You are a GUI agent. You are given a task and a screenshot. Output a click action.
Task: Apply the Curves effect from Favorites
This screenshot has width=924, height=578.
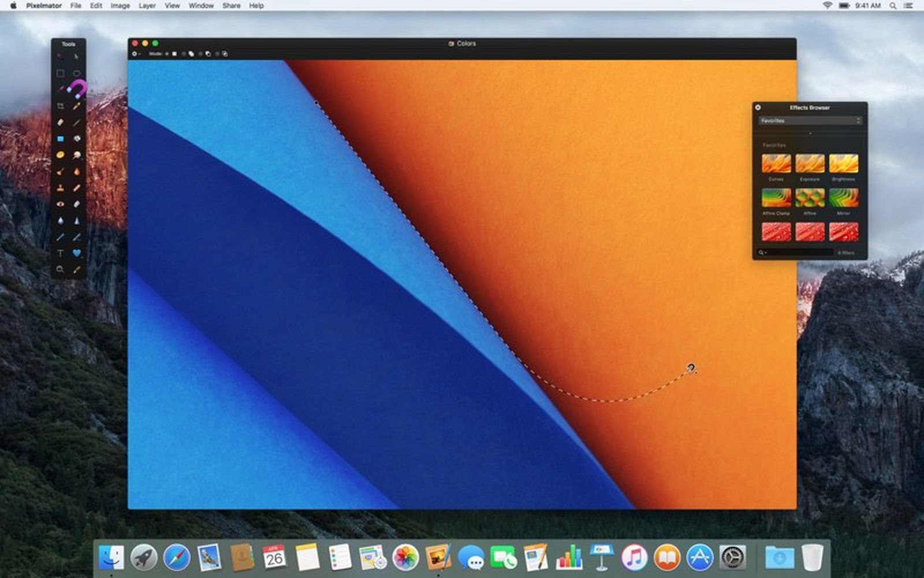click(777, 165)
